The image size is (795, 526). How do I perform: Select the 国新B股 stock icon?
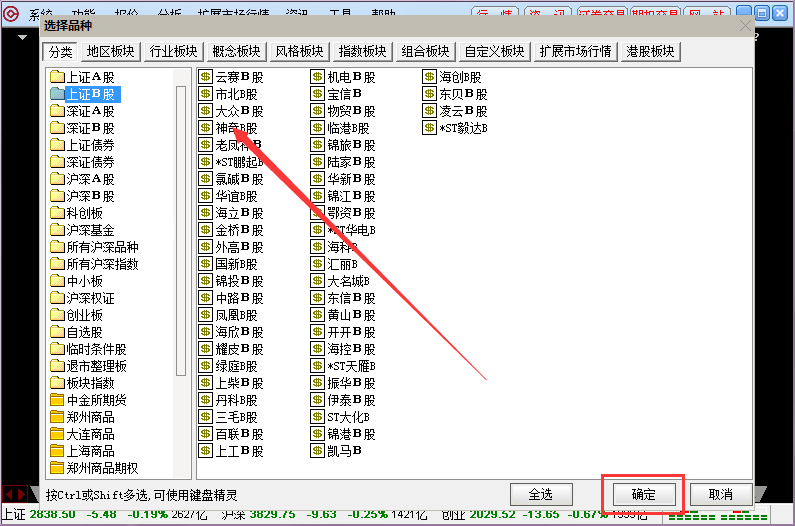coord(205,264)
